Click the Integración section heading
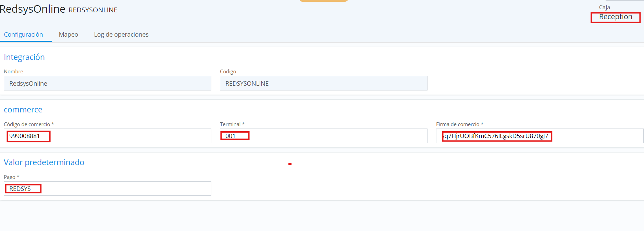Viewport: 644px width, 231px height. (x=24, y=57)
